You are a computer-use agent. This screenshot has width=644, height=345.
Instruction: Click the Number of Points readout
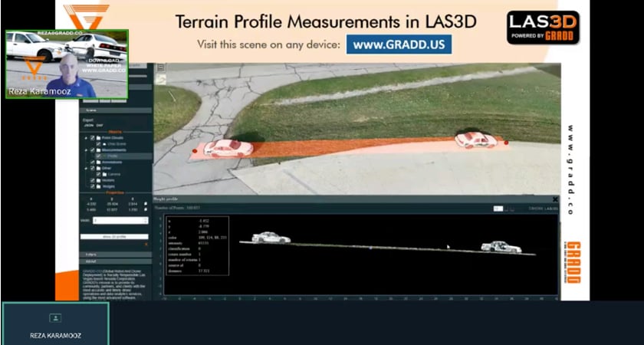176,208
